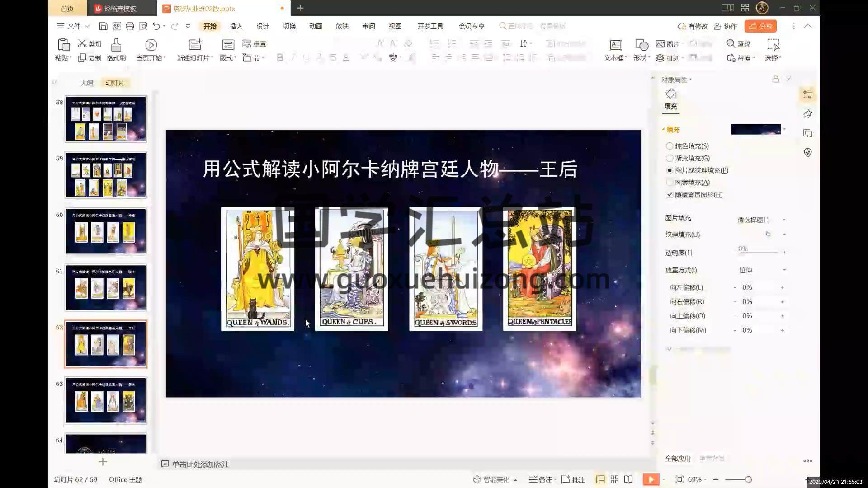Viewport: 868px width, 488px height.
Task: Select the Solid fill (纯色填充) radio button
Action: coord(670,146)
